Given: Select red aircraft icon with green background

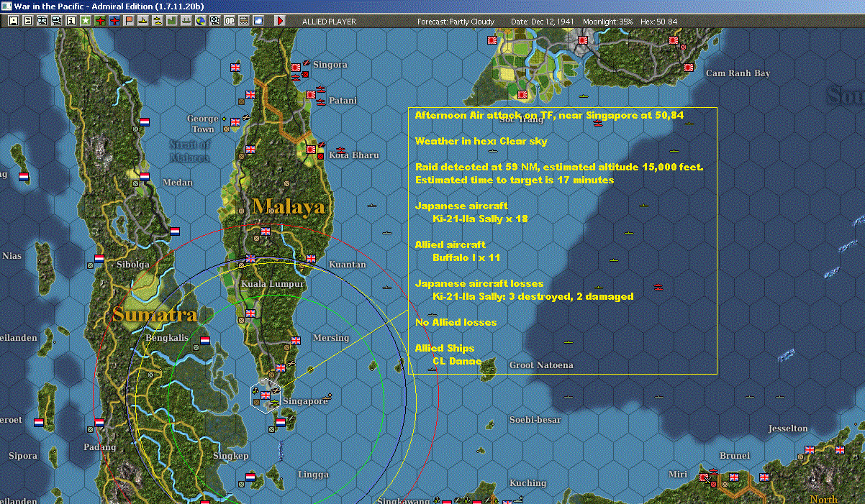Looking at the screenshot, I should click(99, 21).
